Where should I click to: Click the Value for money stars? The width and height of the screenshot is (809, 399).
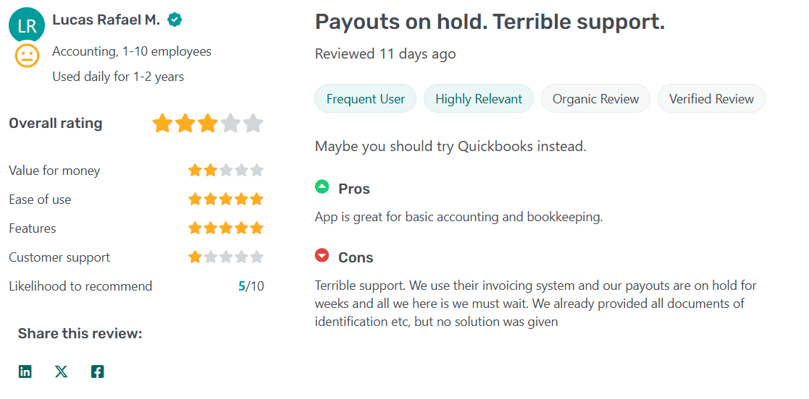[226, 170]
